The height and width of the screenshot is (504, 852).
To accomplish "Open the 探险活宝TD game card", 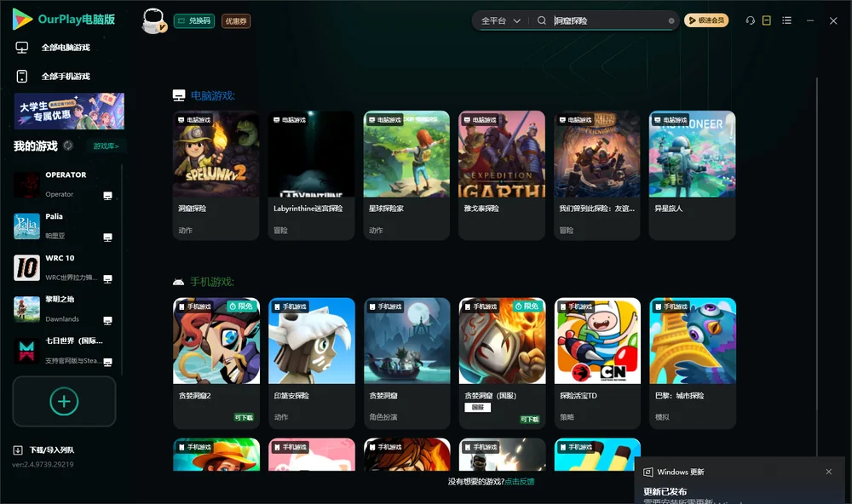I will pos(597,363).
